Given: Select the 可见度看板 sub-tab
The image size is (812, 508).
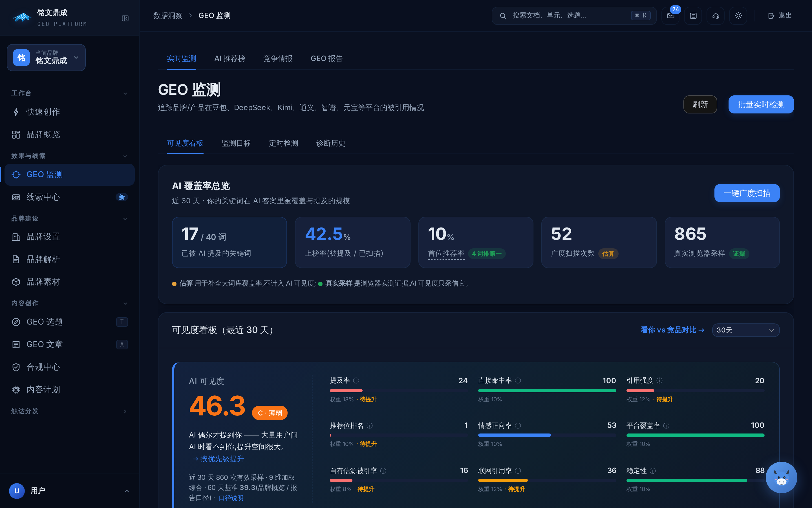Looking at the screenshot, I should coord(185,143).
